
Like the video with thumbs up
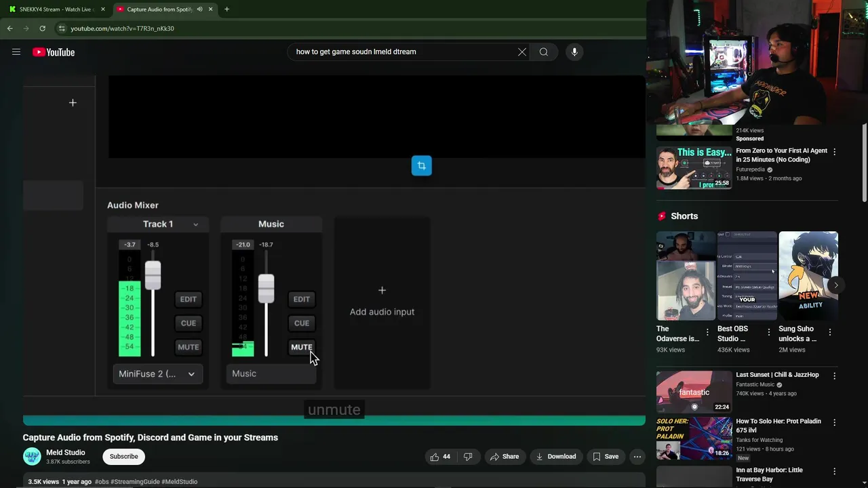pyautogui.click(x=440, y=457)
